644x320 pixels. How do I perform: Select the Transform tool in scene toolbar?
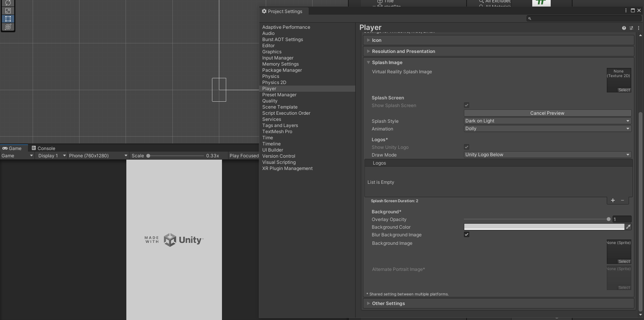pyautogui.click(x=8, y=27)
